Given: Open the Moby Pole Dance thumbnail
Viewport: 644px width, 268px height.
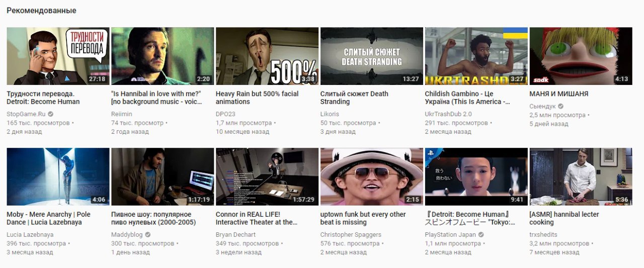Looking at the screenshot, I should [x=58, y=176].
